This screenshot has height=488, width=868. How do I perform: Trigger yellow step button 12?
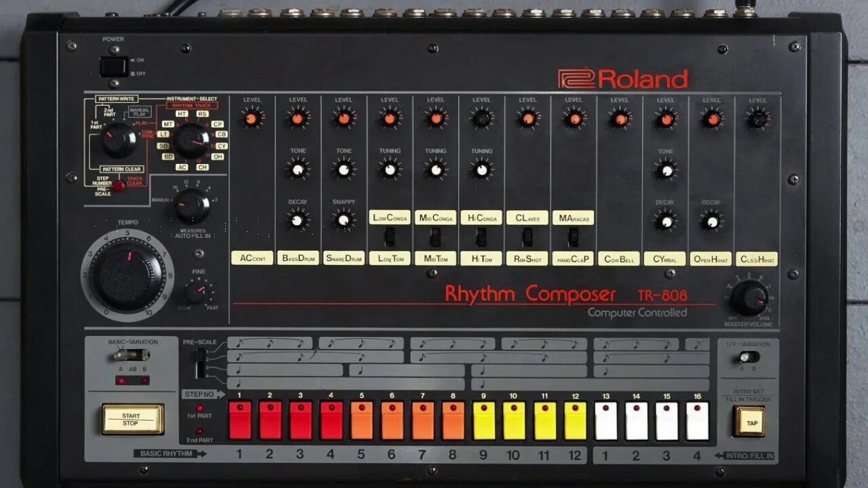click(x=575, y=420)
